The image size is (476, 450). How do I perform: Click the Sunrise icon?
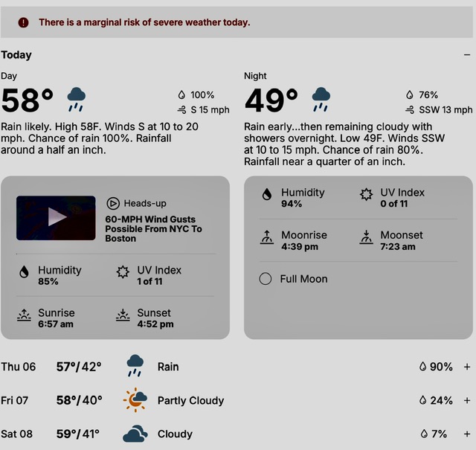[x=25, y=316]
